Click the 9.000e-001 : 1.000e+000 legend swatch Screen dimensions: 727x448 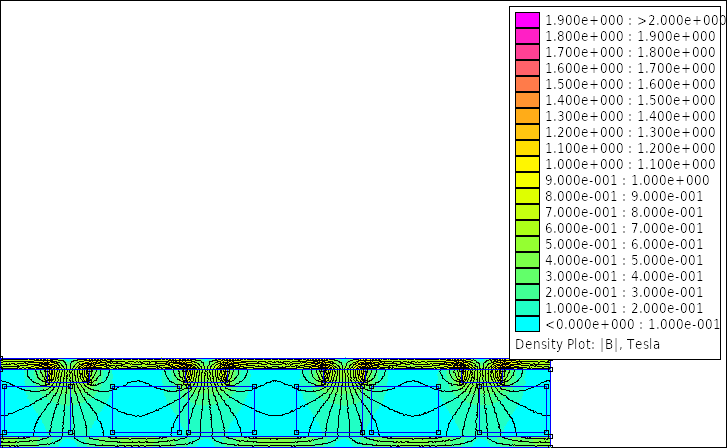(x=527, y=180)
